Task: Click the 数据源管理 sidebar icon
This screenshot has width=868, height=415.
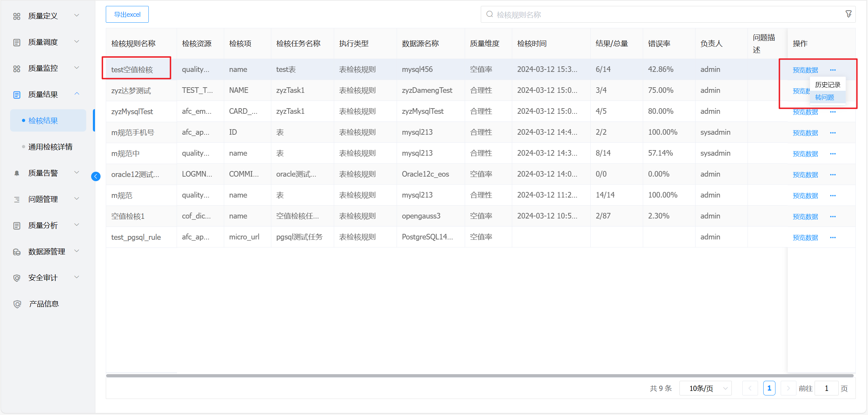Action: click(17, 252)
